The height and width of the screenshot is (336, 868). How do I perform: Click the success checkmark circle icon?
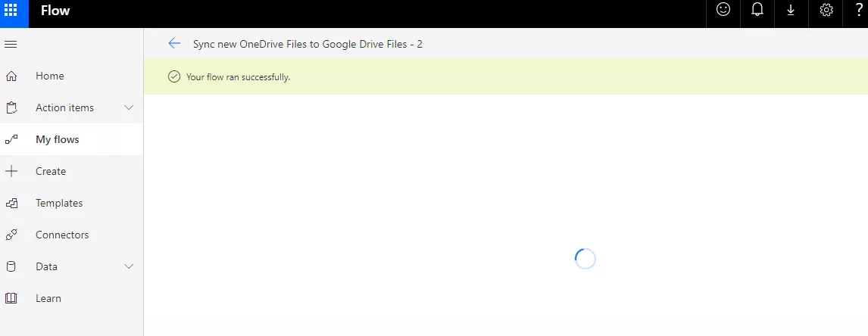click(x=173, y=77)
